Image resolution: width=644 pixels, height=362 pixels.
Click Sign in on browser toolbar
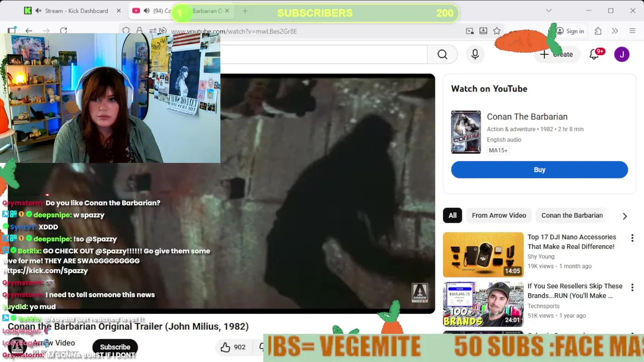coord(570,31)
